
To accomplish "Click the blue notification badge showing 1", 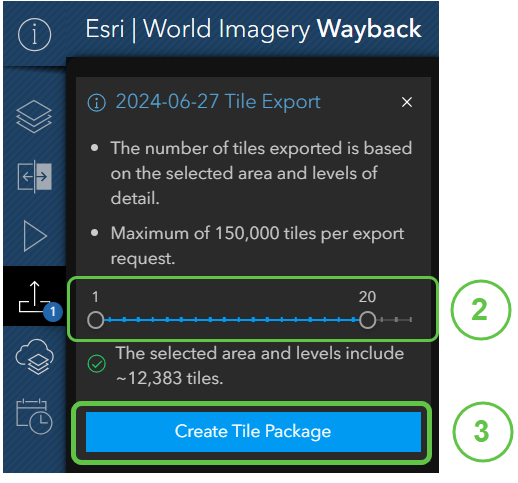I will pos(53,312).
